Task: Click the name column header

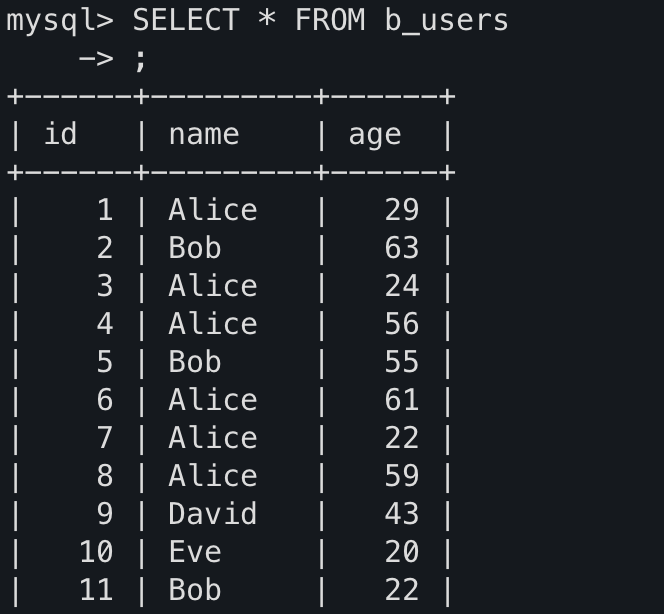Action: (x=204, y=135)
